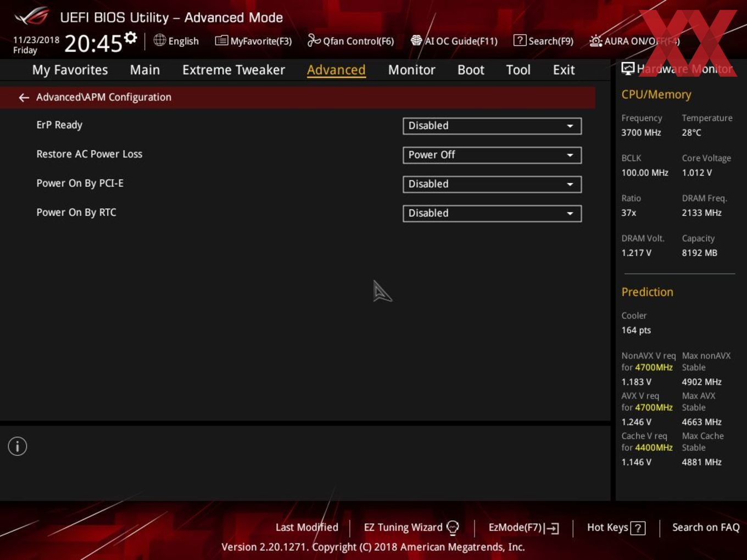Switch to the Main tab
This screenshot has height=560, width=747.
click(x=145, y=70)
